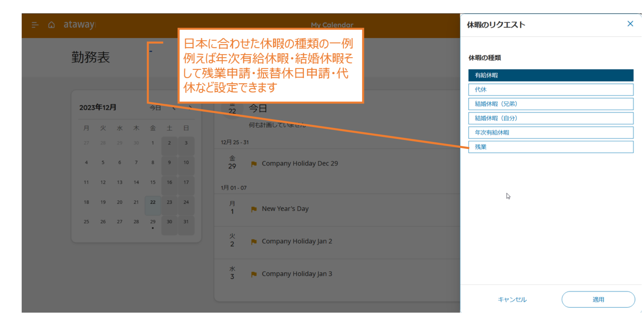Select December 22 in the calendar

tap(153, 202)
